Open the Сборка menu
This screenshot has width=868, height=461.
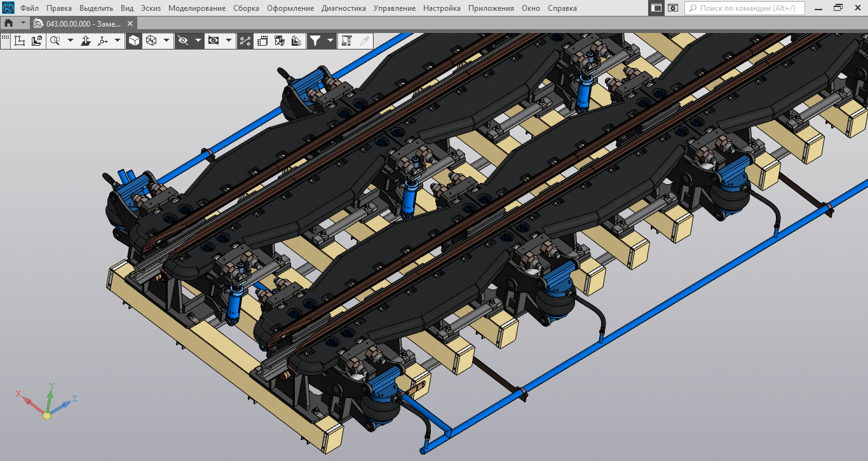(x=246, y=8)
